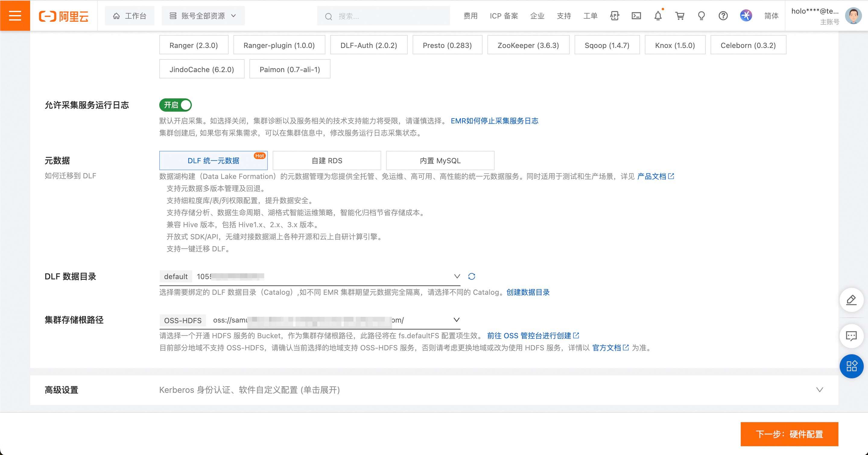Screen dimensions: 868x455
Task: Toggle the Paimon (0.7-ali-1) service
Action: (290, 69)
